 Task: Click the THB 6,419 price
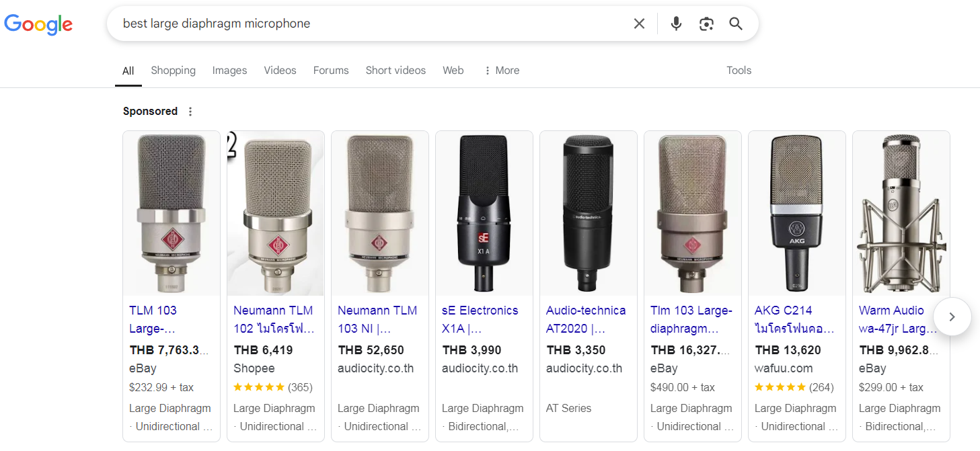263,350
